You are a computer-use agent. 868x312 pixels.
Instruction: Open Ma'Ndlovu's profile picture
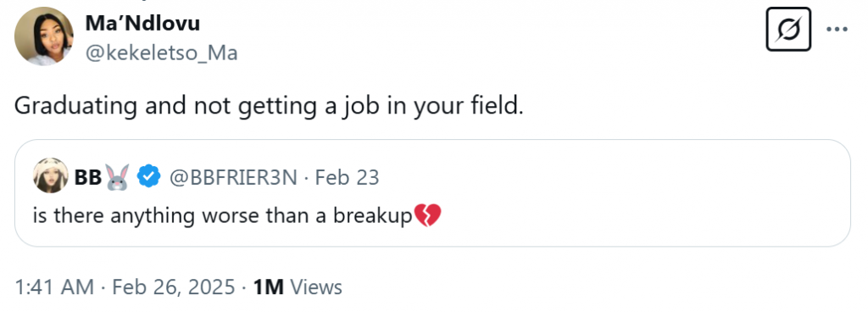click(44, 36)
